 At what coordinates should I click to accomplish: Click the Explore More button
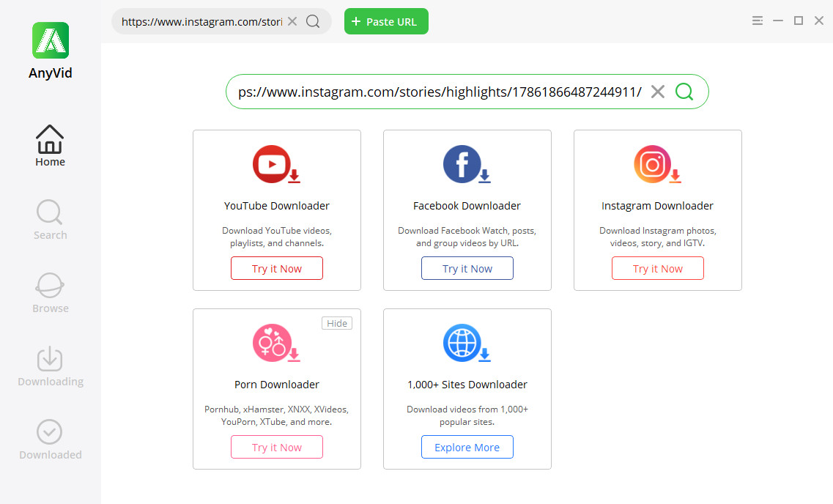pos(467,447)
